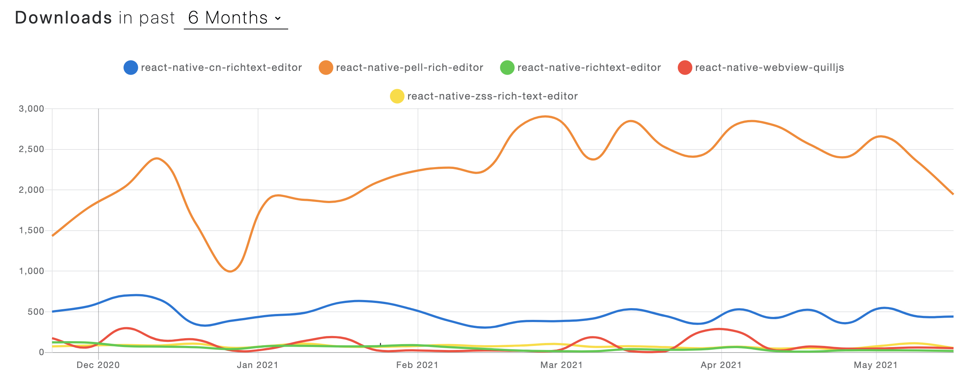Click the dropdown chevron next to 6 Months
The image size is (980, 390).
[278, 18]
